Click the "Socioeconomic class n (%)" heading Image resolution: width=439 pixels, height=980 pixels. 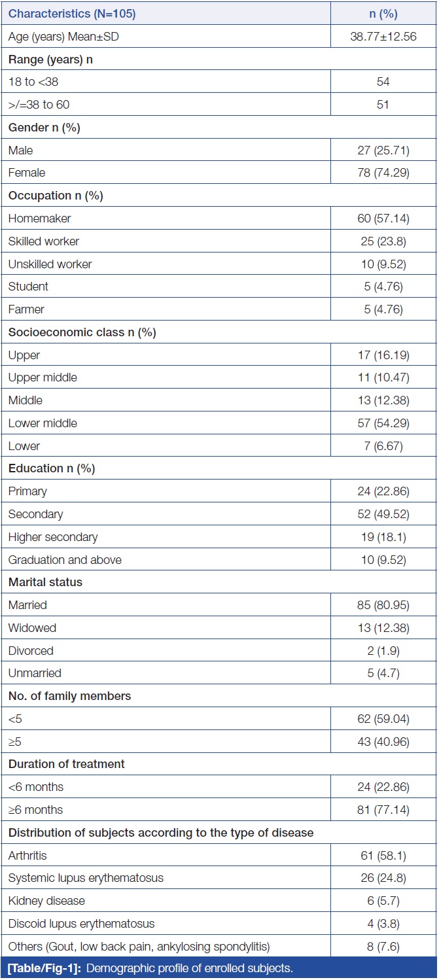[82, 332]
